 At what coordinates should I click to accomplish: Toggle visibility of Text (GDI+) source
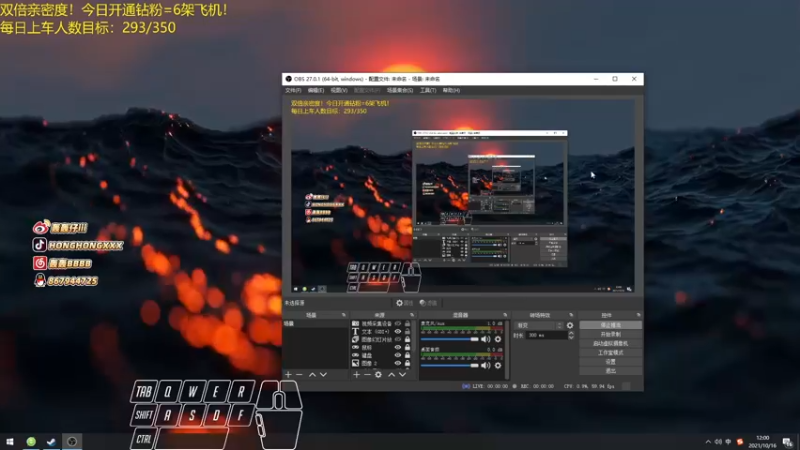tap(397, 332)
